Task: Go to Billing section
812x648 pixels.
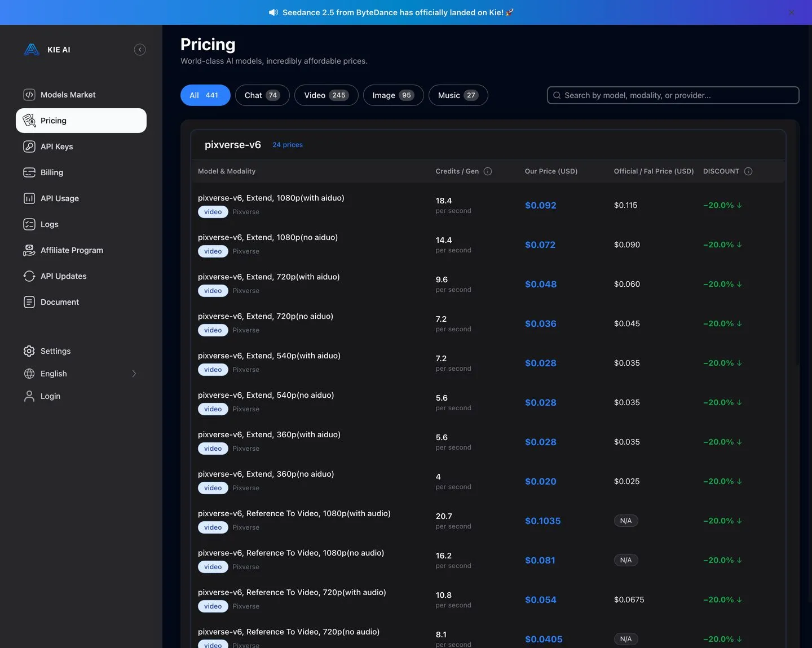Action: pyautogui.click(x=81, y=172)
